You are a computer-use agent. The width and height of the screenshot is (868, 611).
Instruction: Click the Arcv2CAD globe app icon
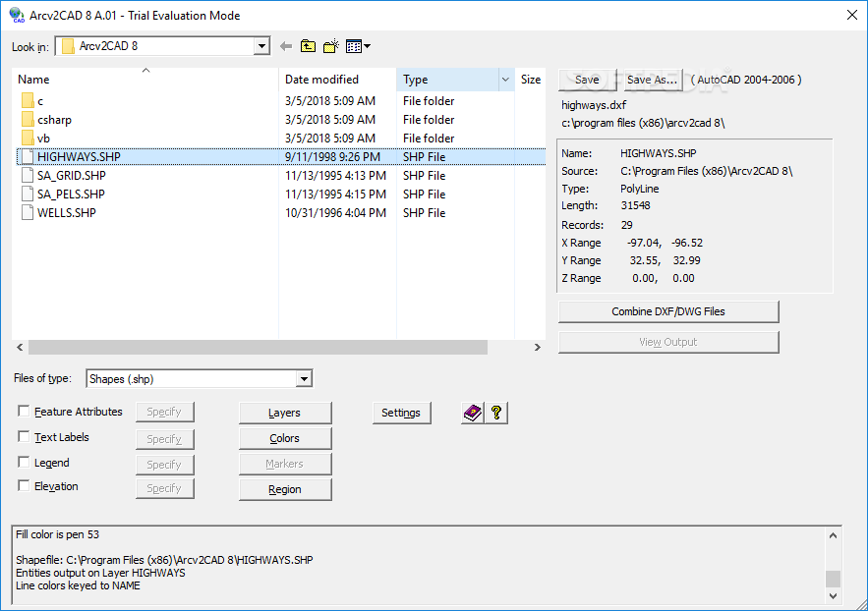17,15
